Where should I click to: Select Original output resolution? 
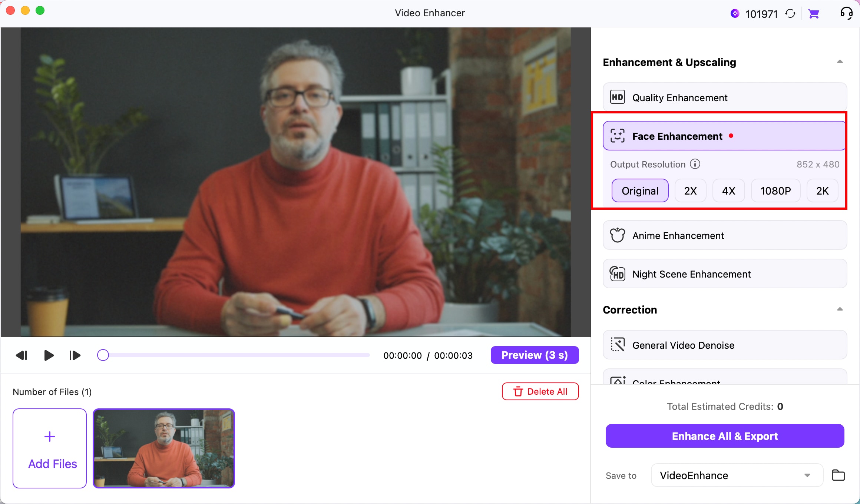click(x=640, y=190)
